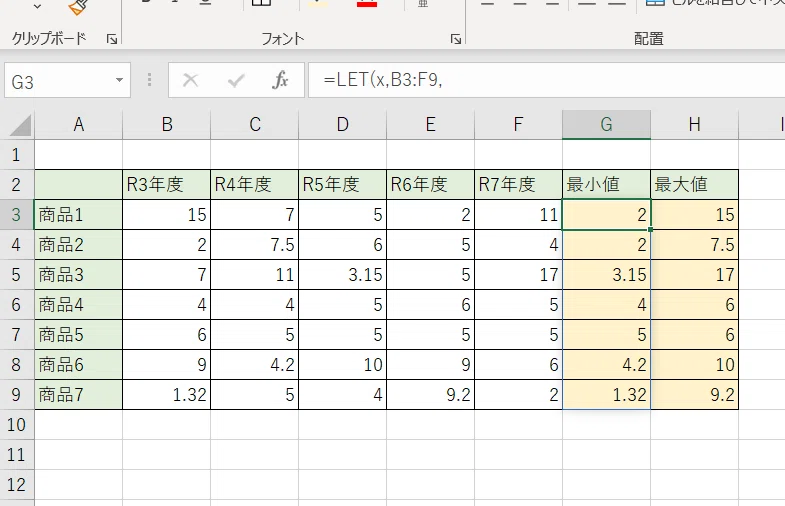Select row 7 header
Image resolution: width=785 pixels, height=506 pixels.
[x=17, y=335]
